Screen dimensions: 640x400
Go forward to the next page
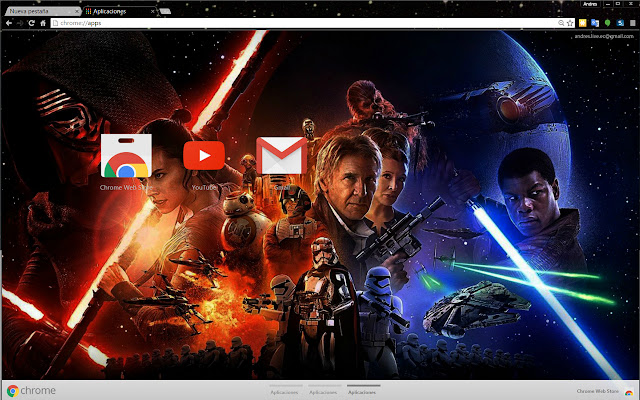point(20,23)
